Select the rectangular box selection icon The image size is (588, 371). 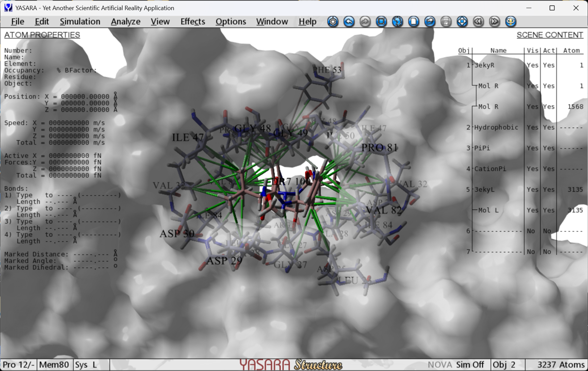(x=381, y=21)
